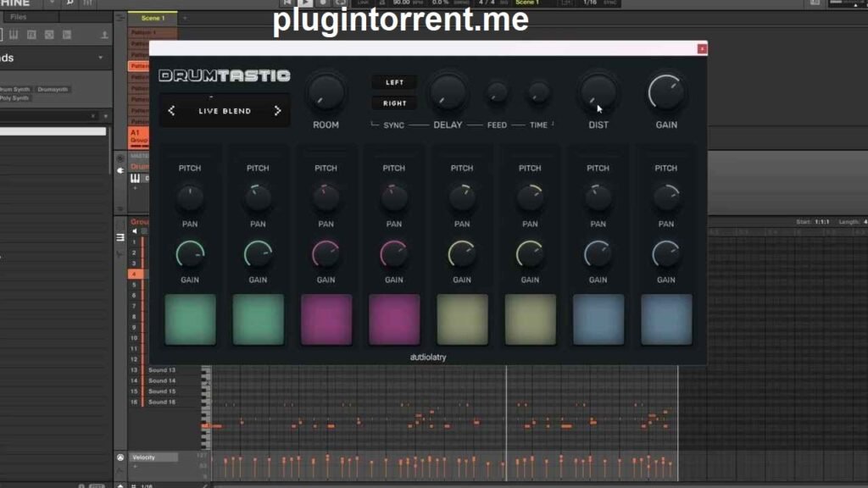The height and width of the screenshot is (488, 868).
Task: Click the small TIME knob
Action: click(x=538, y=93)
